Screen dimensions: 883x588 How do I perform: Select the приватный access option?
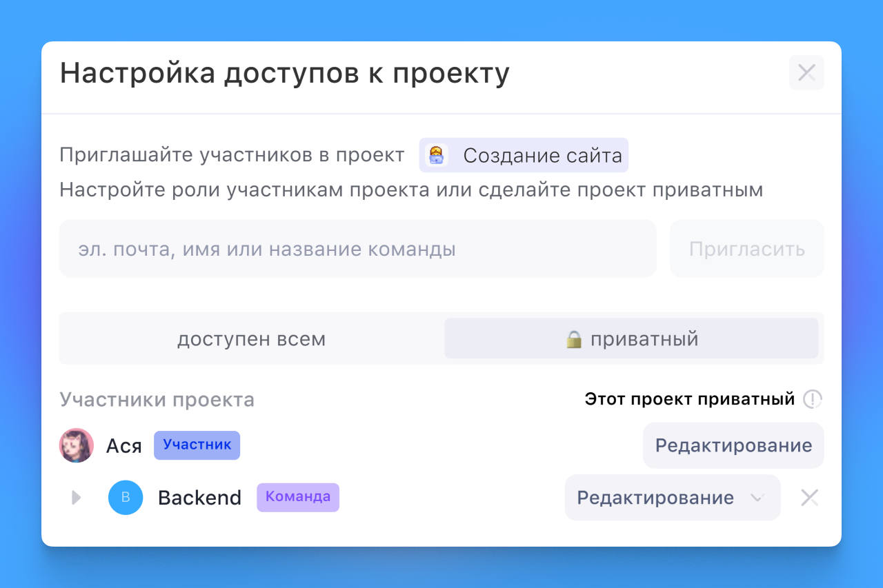click(631, 339)
